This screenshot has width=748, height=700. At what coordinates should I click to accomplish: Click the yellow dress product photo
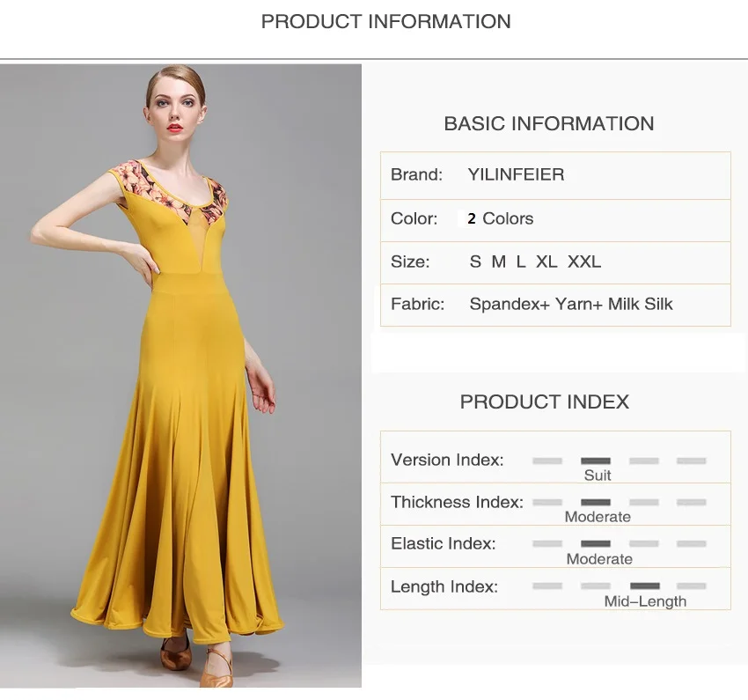180,375
